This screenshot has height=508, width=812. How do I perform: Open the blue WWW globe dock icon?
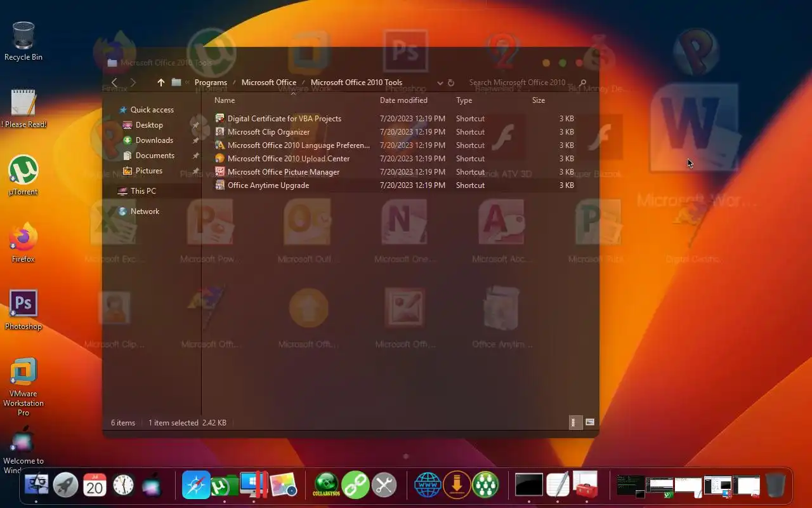click(x=428, y=486)
